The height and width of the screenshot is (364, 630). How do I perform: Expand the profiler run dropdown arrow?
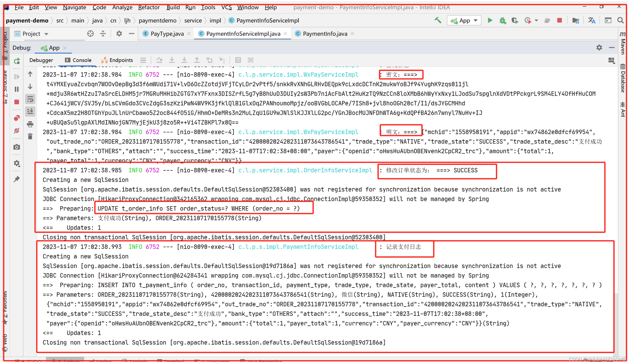[x=537, y=20]
